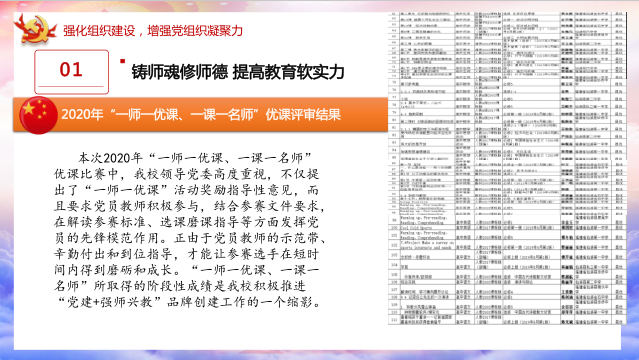
Task: Select the round Chinese flag icon
Action: 38,115
